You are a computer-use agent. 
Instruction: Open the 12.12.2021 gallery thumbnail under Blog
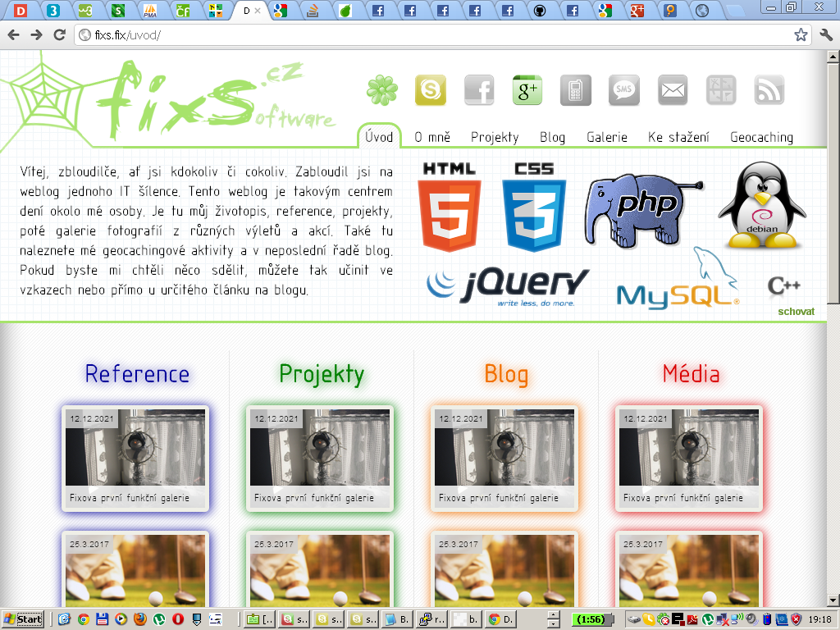[504, 458]
